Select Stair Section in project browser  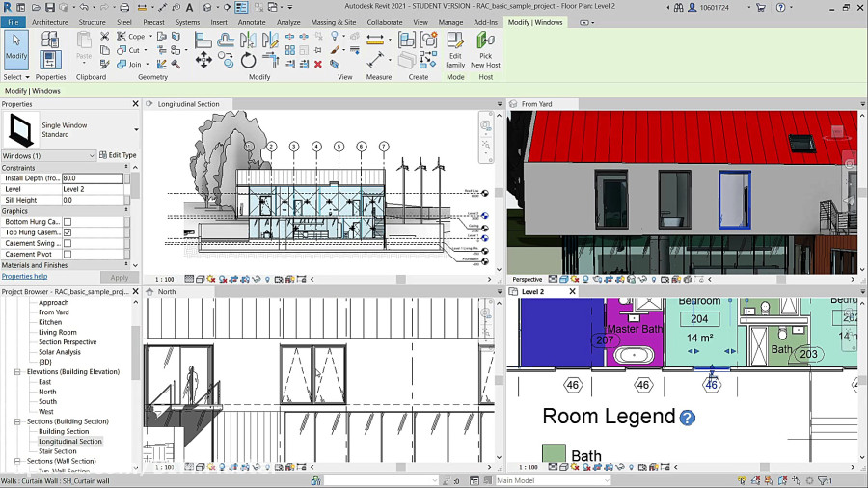click(58, 451)
